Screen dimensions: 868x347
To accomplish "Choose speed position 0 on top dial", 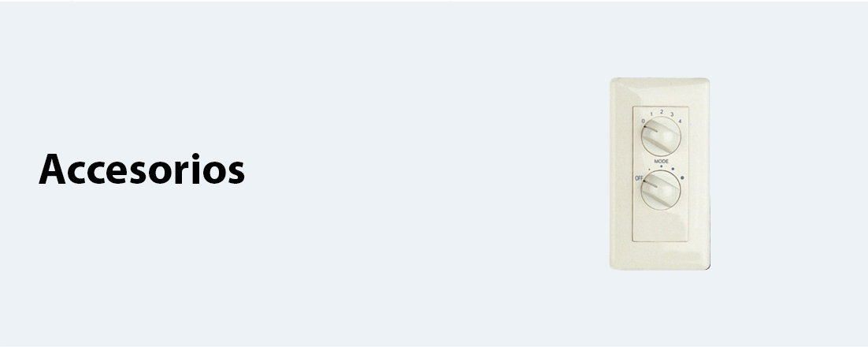I will [643, 121].
